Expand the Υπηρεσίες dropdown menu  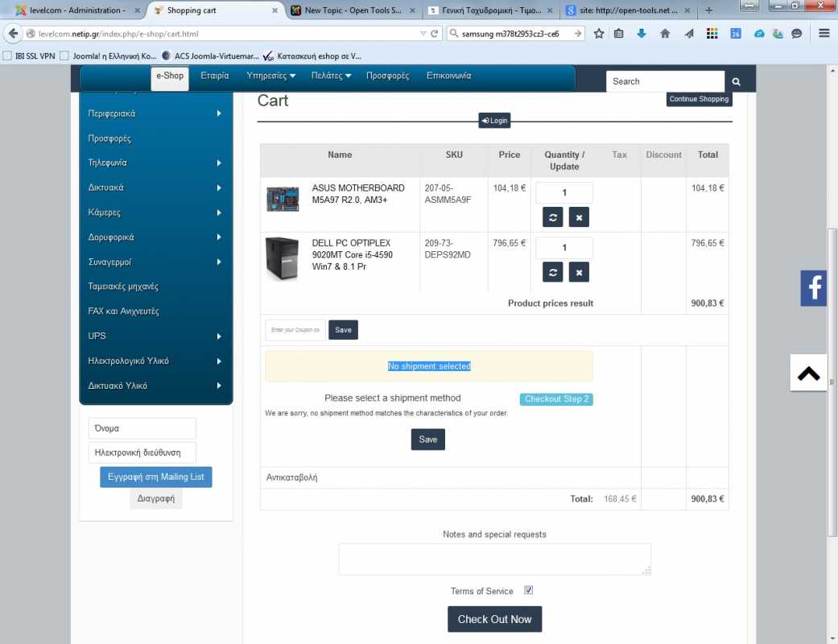(271, 76)
